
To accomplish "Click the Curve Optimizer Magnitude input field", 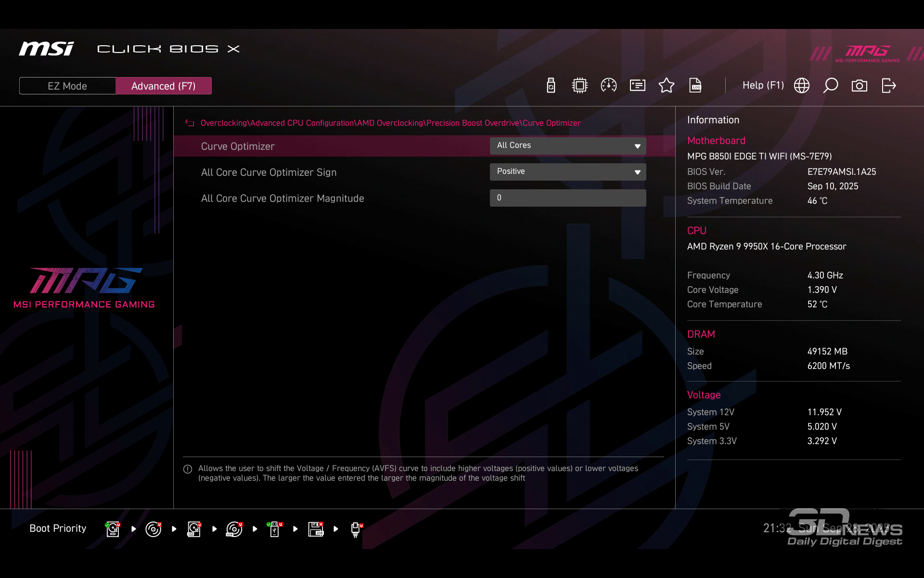I will [567, 197].
